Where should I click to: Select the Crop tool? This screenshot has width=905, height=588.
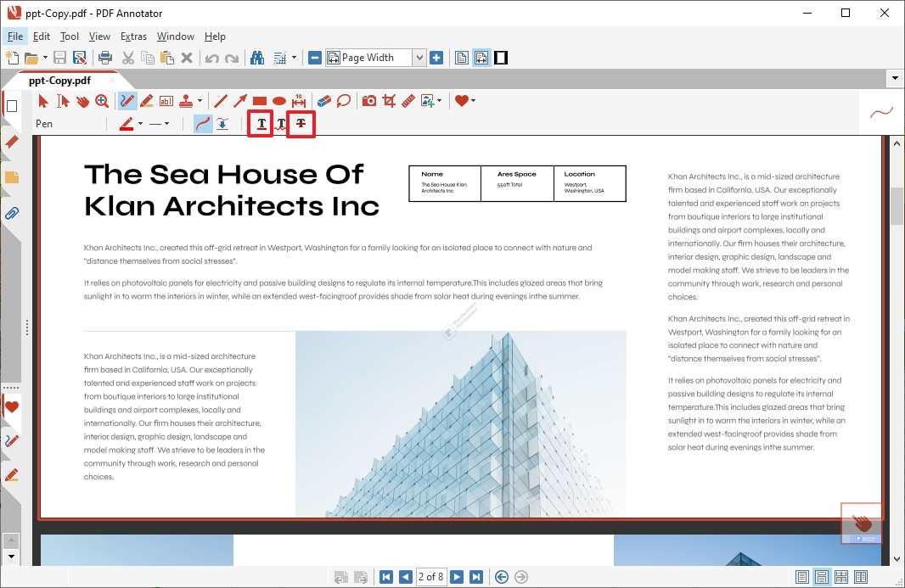point(389,101)
